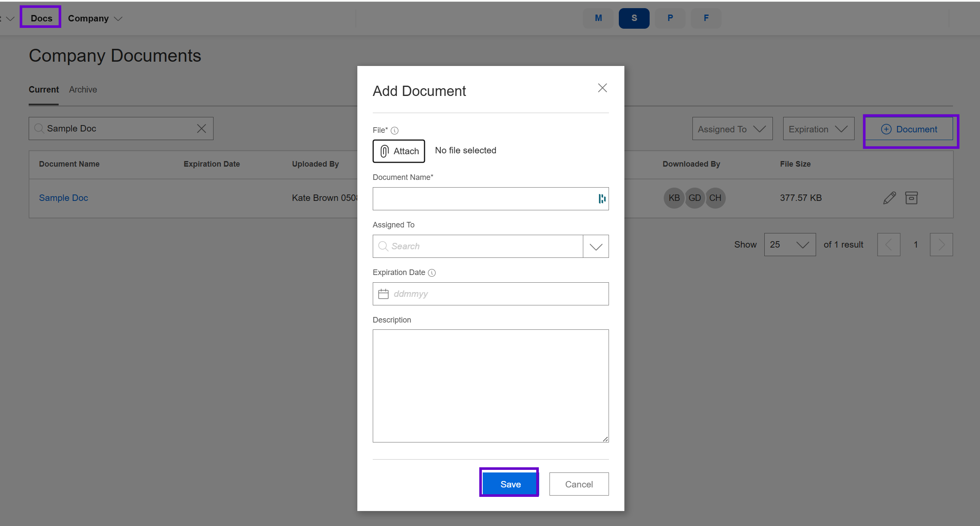Click the Expiration Date info icon
Viewport: 980px width, 526px height.
click(432, 273)
